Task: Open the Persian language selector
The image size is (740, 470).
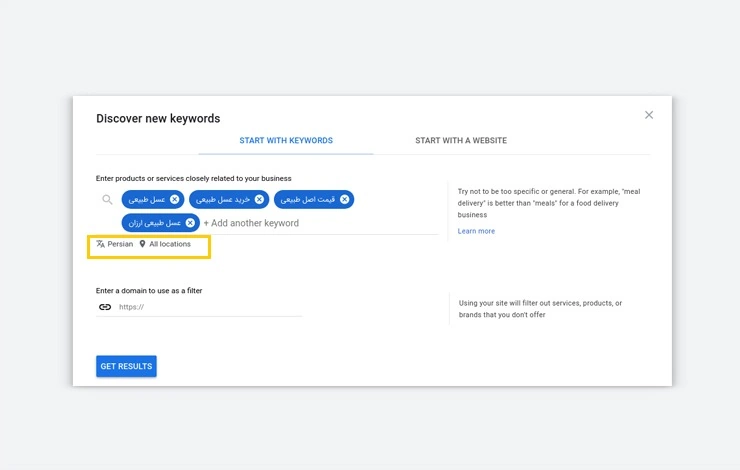Action: tap(120, 244)
